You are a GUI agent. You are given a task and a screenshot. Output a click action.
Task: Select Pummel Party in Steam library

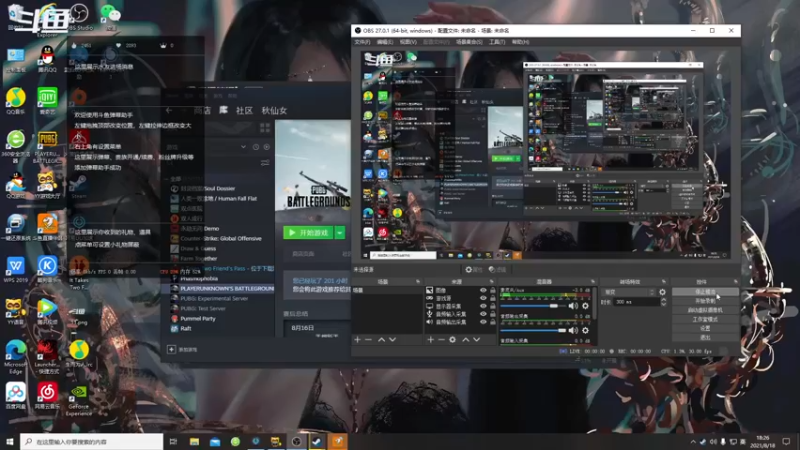click(x=197, y=319)
